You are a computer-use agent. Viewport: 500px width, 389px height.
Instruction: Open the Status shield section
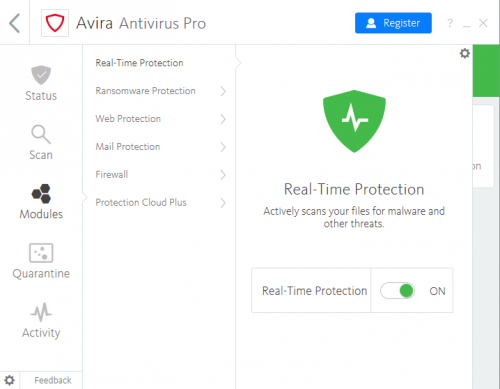click(x=41, y=83)
